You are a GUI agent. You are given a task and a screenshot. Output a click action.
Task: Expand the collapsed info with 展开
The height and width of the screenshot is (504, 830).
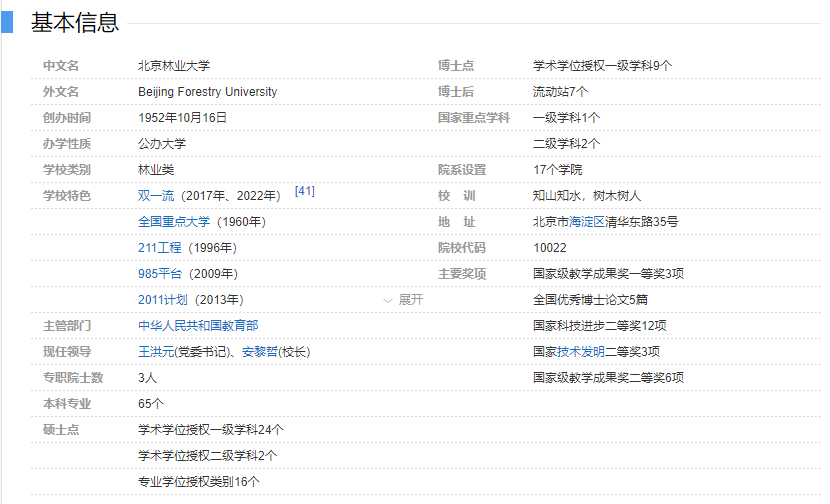coord(411,299)
